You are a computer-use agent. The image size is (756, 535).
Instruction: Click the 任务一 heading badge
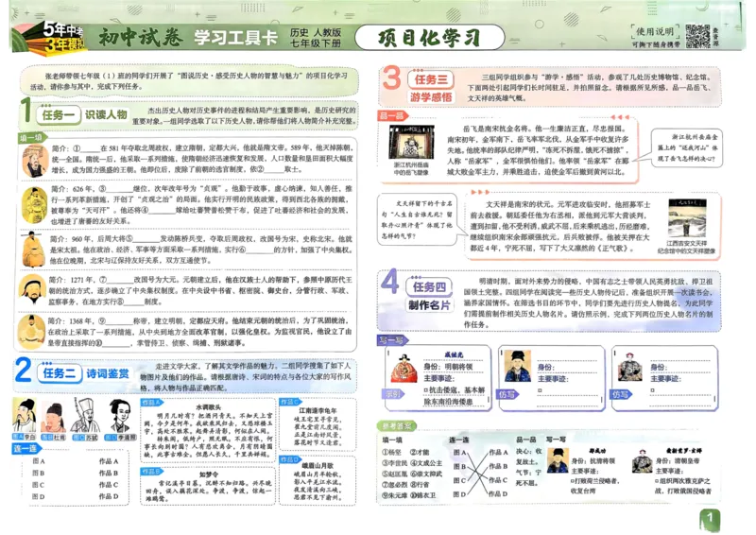point(59,114)
